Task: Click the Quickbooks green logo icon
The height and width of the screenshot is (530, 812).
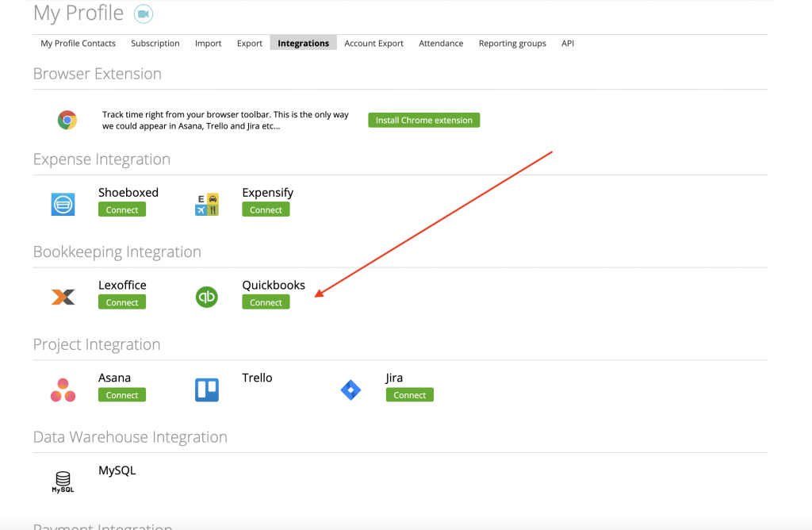Action: pyautogui.click(x=207, y=297)
